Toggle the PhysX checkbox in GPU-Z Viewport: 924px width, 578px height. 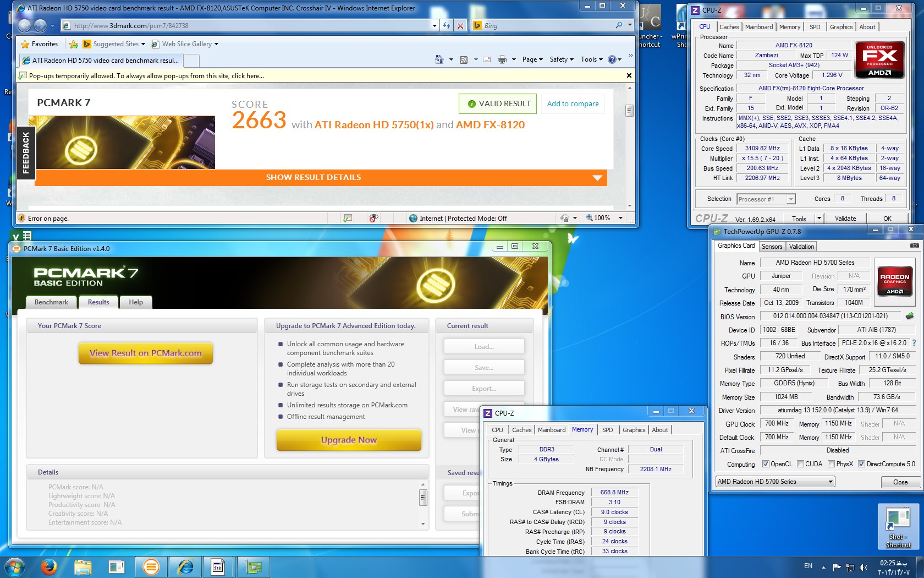tap(832, 464)
